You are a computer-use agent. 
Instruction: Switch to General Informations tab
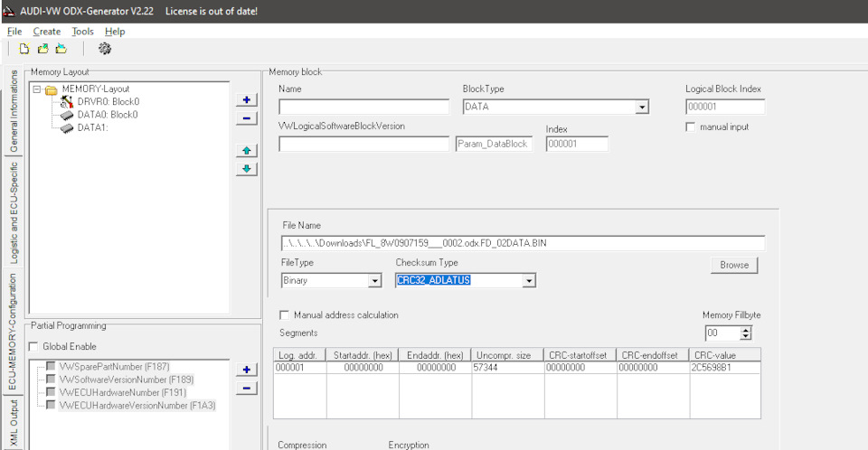(x=14, y=111)
